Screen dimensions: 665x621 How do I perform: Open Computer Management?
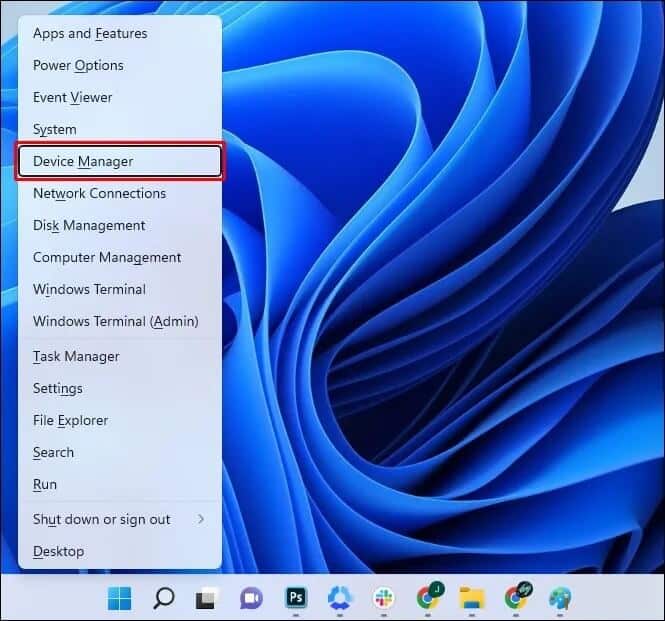[120, 257]
